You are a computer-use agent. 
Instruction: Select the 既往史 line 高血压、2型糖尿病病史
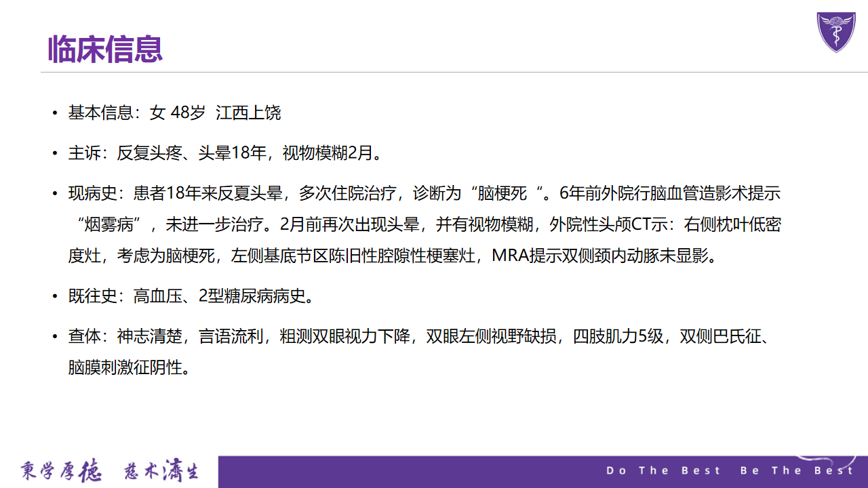pyautogui.click(x=191, y=296)
